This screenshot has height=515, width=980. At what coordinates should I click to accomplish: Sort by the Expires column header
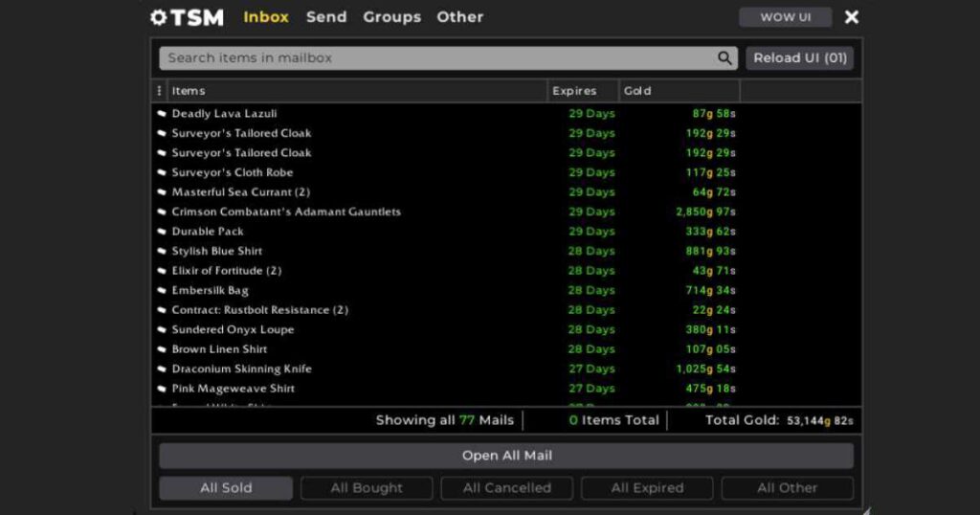point(574,91)
